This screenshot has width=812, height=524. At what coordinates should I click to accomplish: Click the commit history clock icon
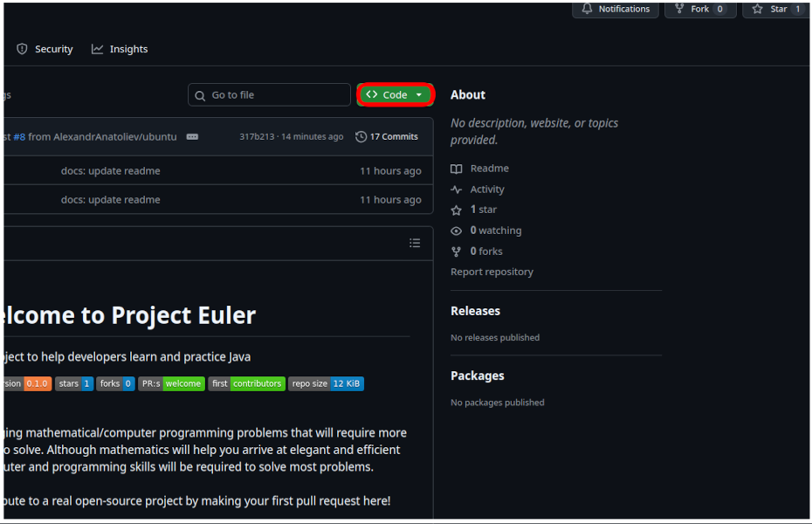pos(361,137)
